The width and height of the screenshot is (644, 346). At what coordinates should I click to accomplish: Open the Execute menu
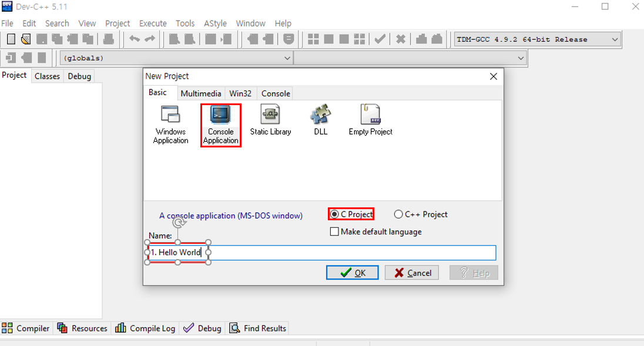click(153, 23)
